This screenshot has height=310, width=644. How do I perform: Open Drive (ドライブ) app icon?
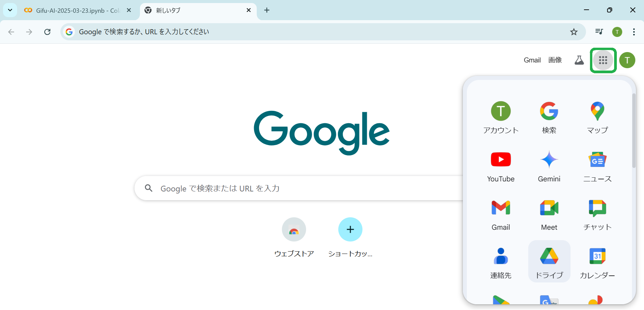[549, 261]
